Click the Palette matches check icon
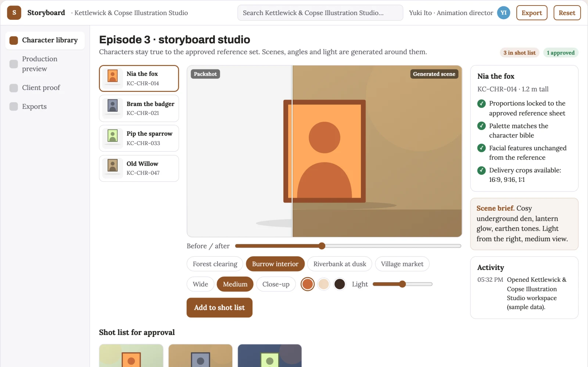Image resolution: width=588 pixels, height=367 pixels. pos(481,126)
